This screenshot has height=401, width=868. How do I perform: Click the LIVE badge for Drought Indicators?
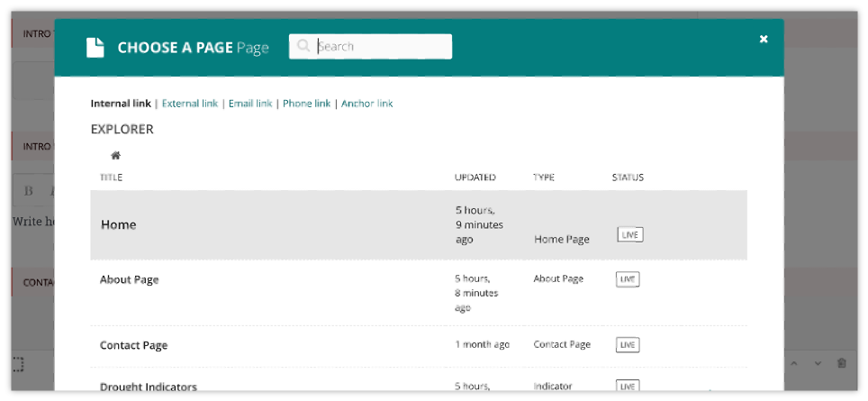coord(628,386)
